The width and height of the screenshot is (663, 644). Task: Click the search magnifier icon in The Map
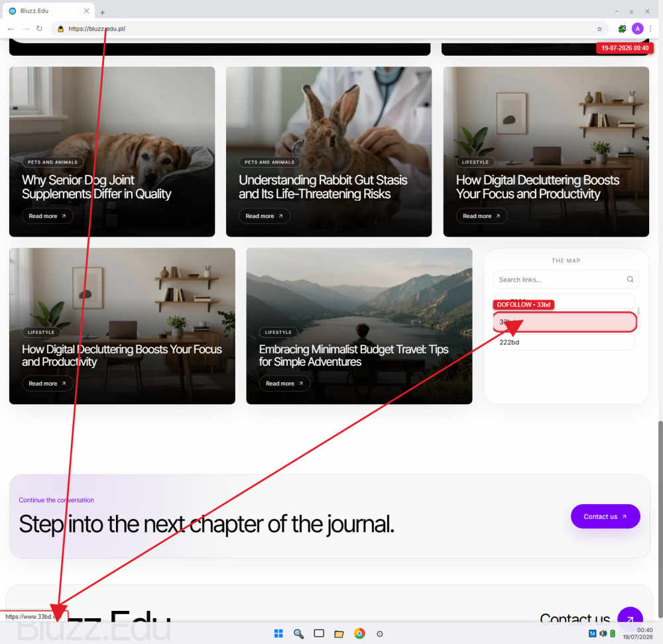pyautogui.click(x=630, y=280)
